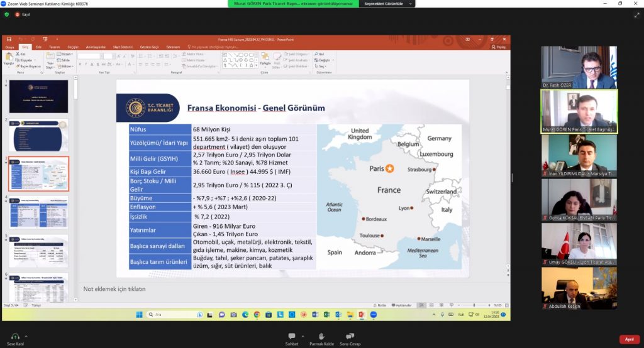644x348 pixels.
Task: Open the Dosya tab in PowerPoint
Action: (9, 47)
